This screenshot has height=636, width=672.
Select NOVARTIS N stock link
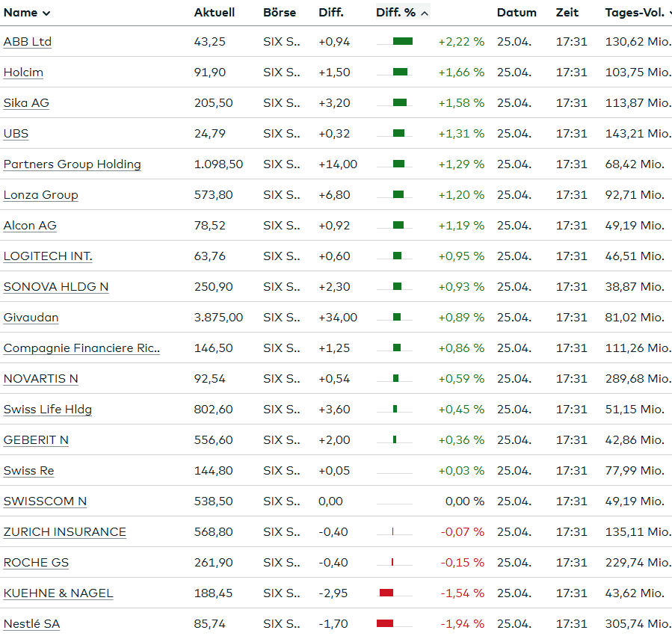40,379
